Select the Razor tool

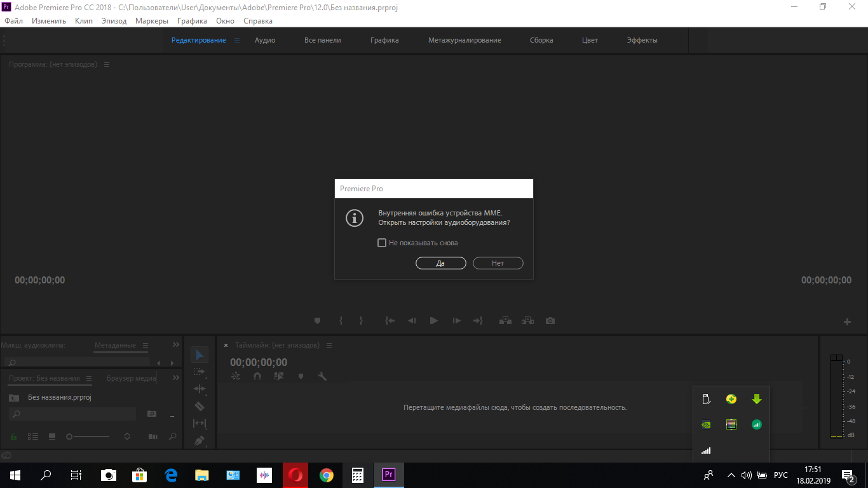coord(200,406)
